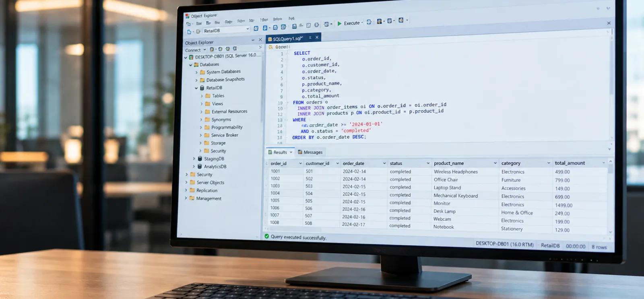Click the green success checkmark in status bar
Image resolution: width=644 pixels, height=299 pixels.
(266, 236)
